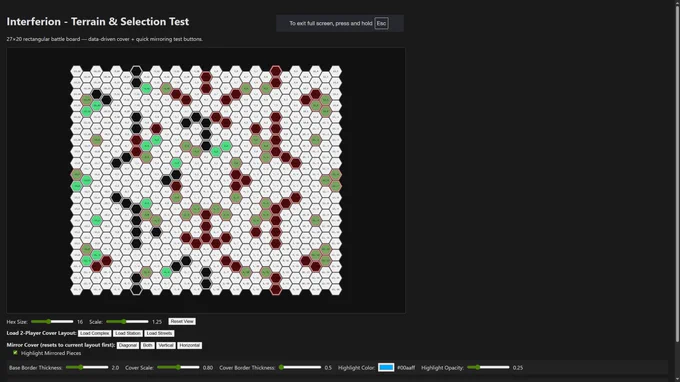Image resolution: width=680 pixels, height=382 pixels.
Task: Toggle the Highlight Mirrored Pieces checkbox
Action: tap(16, 353)
